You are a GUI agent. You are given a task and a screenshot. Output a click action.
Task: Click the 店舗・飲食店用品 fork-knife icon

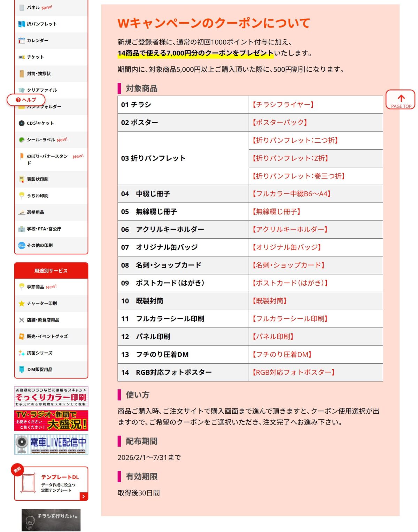click(22, 320)
